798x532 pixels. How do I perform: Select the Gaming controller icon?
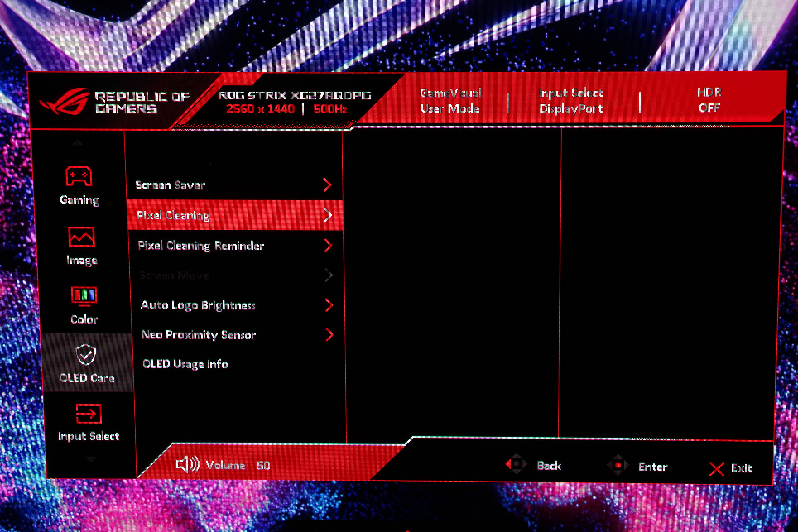pos(79,176)
